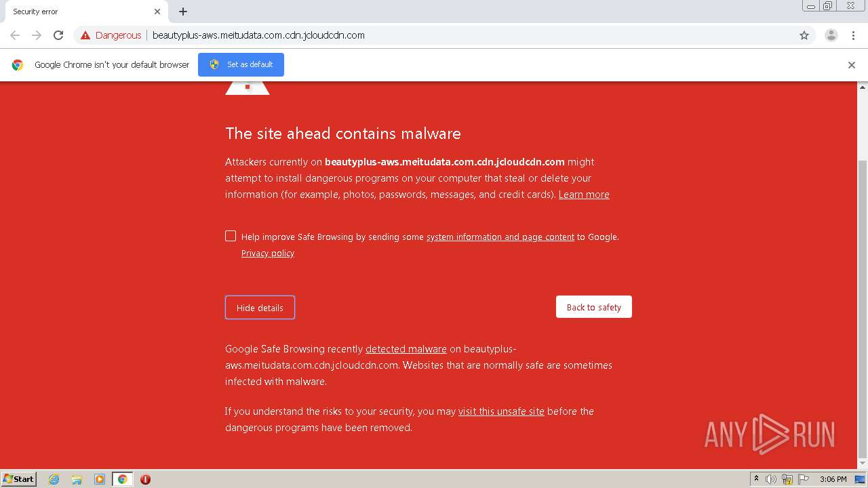This screenshot has width=868, height=488.
Task: Click the address bar URL text
Action: pyautogui.click(x=258, y=35)
